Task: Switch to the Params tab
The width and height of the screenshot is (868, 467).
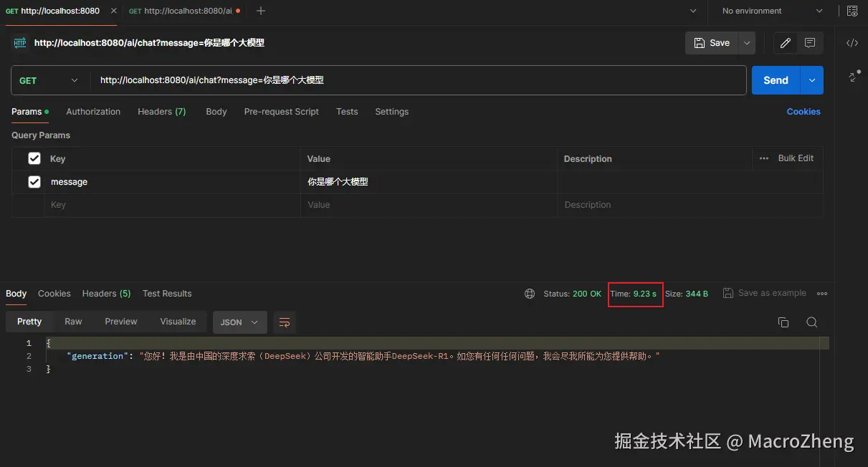Action: pos(30,112)
